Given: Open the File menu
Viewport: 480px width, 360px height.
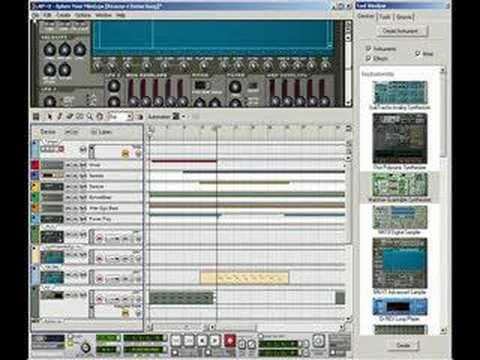Looking at the screenshot, I should (36, 15).
